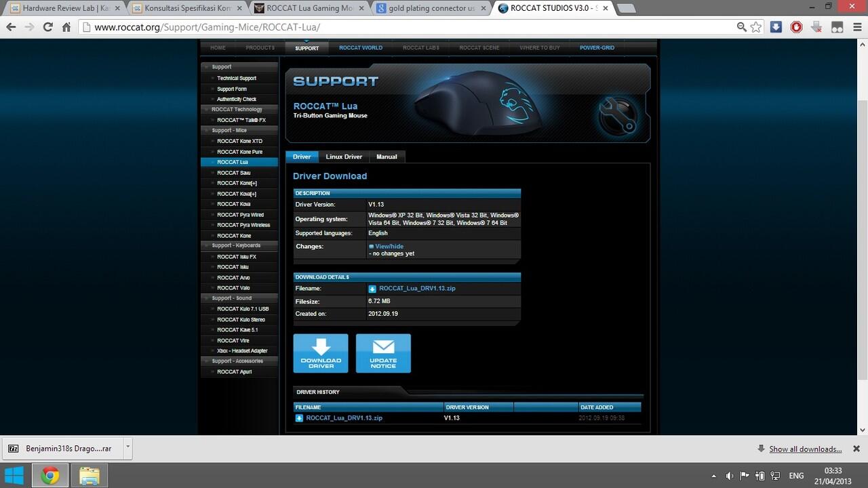868x488 pixels.
Task: Open the Chrome hamburger menu
Action: [x=856, y=27]
